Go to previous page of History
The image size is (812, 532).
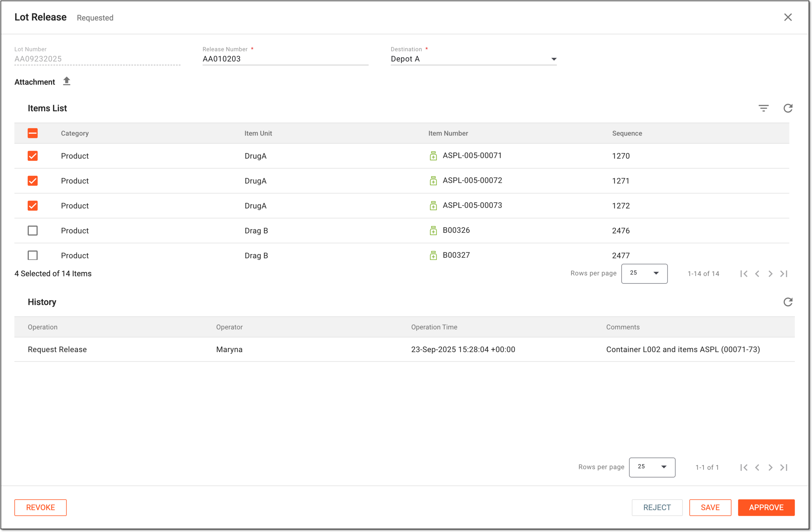tap(757, 467)
